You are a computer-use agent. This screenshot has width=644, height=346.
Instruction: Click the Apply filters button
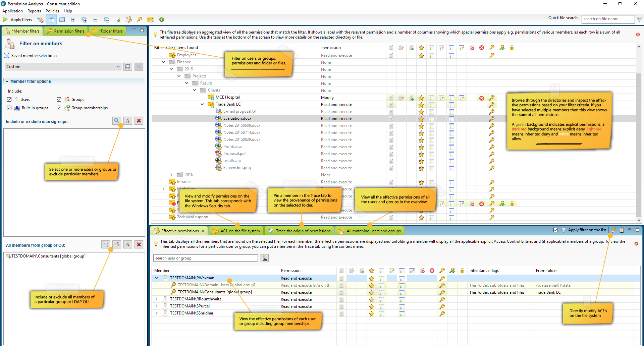pyautogui.click(x=18, y=20)
